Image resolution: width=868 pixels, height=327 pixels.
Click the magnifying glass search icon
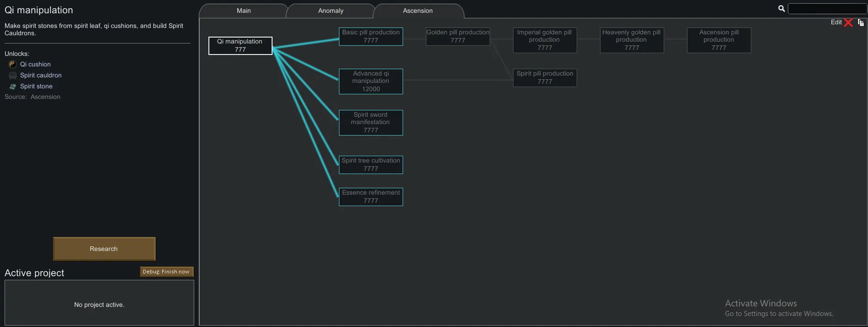(781, 8)
